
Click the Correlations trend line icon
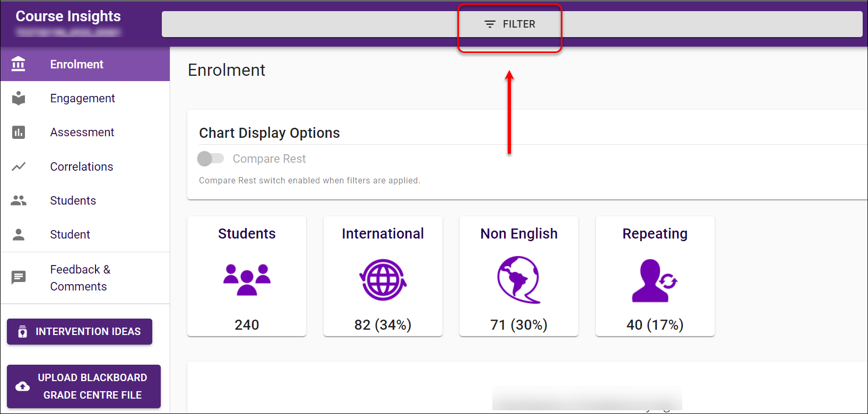pyautogui.click(x=19, y=166)
